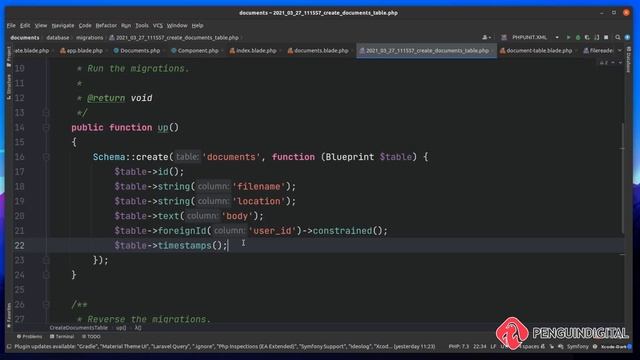Click the CreateDocumentsTable structure breadcrumb
Screen dimensions: 640x360
click(x=78, y=328)
